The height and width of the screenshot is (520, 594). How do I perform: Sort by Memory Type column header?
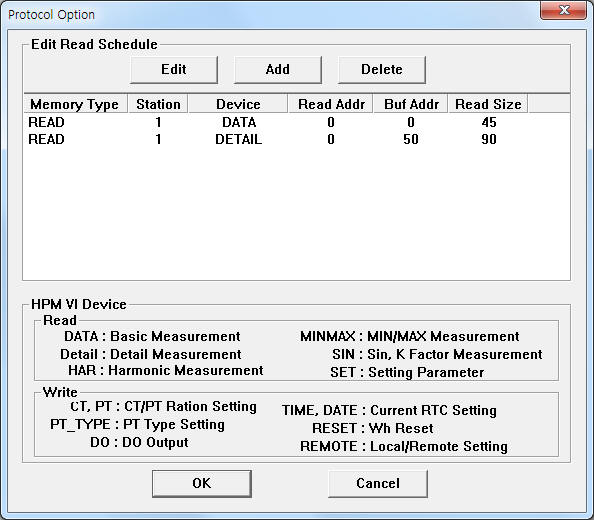[75, 104]
